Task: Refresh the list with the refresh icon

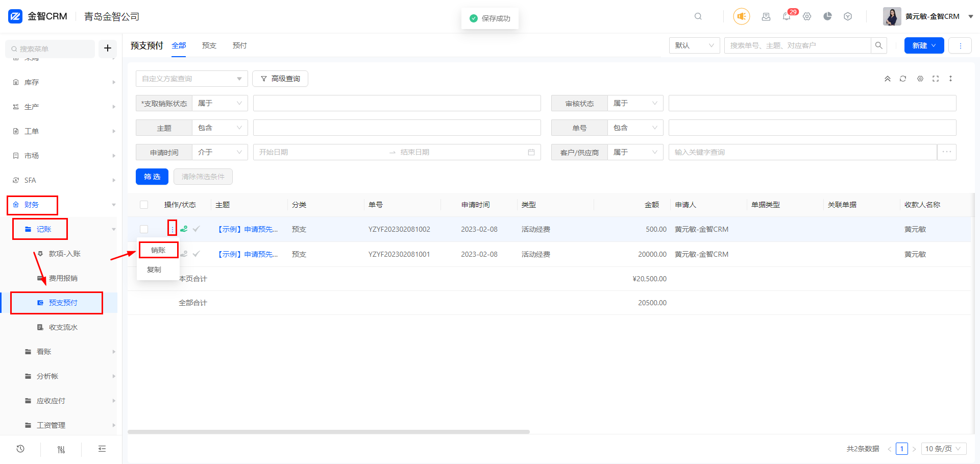Action: [x=903, y=79]
